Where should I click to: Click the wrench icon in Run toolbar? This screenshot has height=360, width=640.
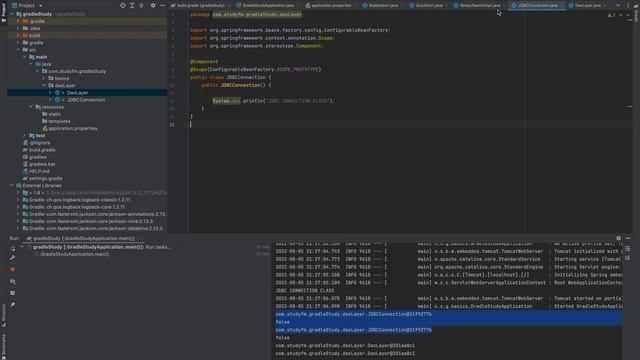pyautogui.click(x=13, y=258)
